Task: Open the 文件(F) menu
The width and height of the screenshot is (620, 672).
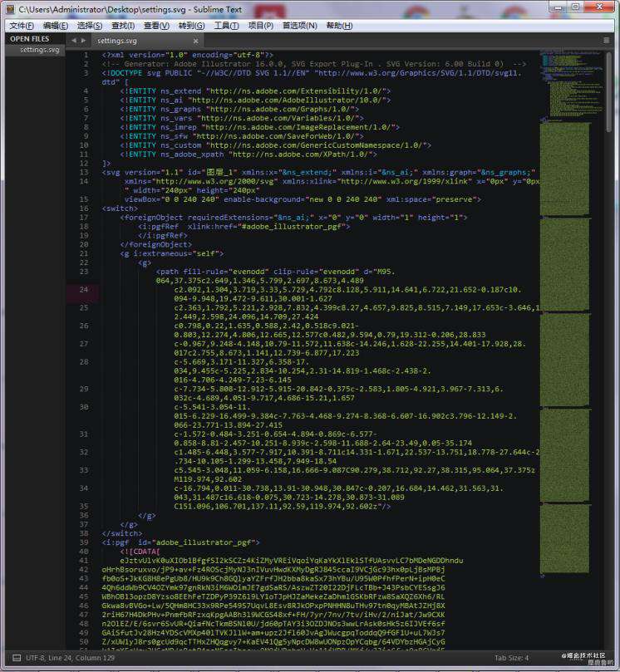Action: (22, 26)
